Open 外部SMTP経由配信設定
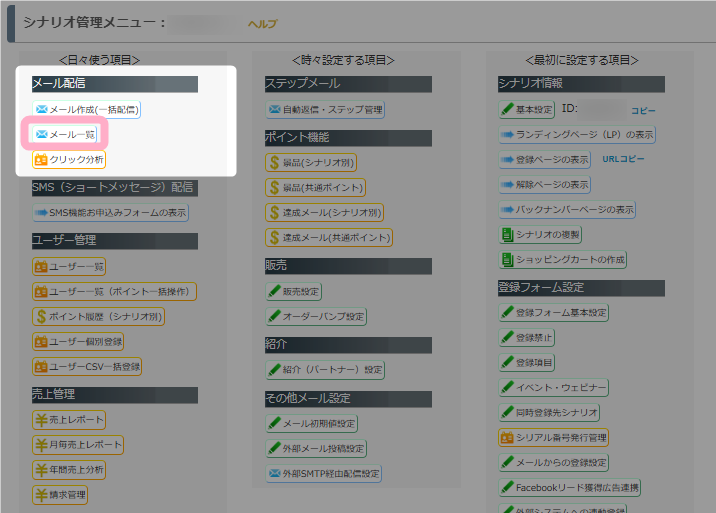This screenshot has height=513, width=716. click(x=325, y=473)
